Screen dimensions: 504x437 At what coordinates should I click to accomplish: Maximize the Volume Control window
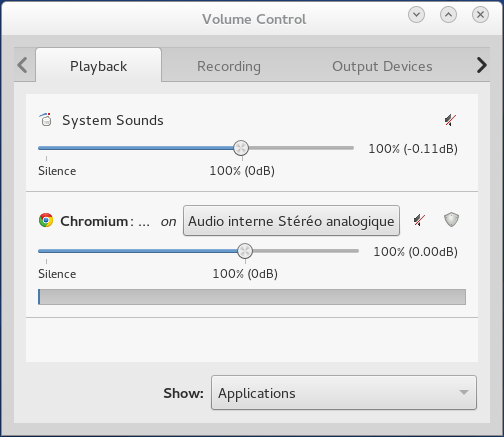point(448,15)
